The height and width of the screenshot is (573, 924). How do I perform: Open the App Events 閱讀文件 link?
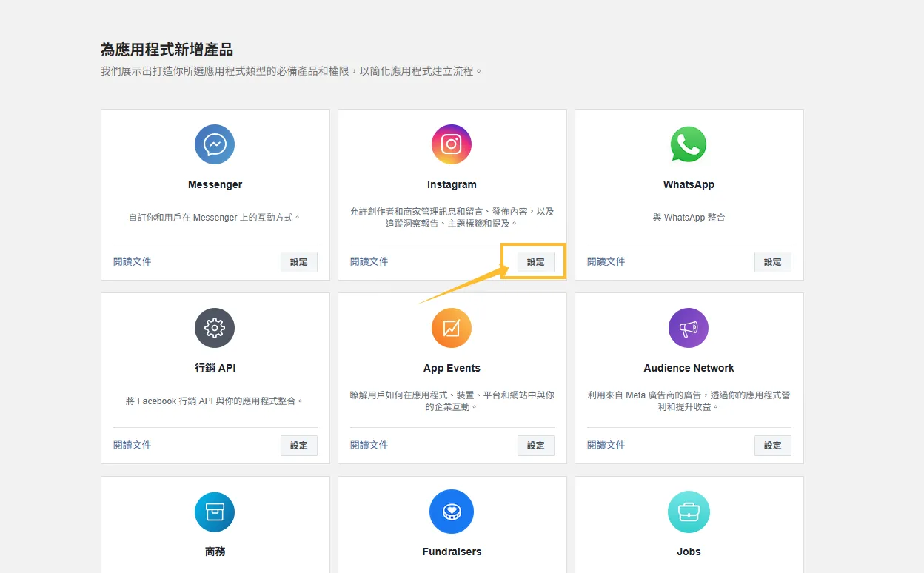[369, 445]
